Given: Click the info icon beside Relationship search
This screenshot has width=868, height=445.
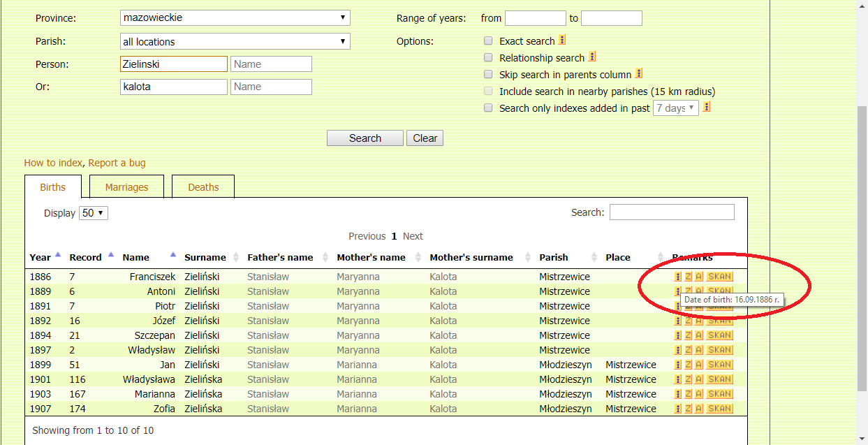Looking at the screenshot, I should click(x=591, y=57).
